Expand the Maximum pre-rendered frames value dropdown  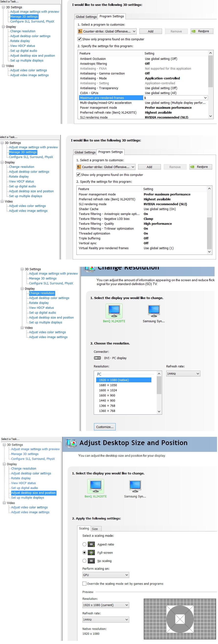tap(205, 98)
